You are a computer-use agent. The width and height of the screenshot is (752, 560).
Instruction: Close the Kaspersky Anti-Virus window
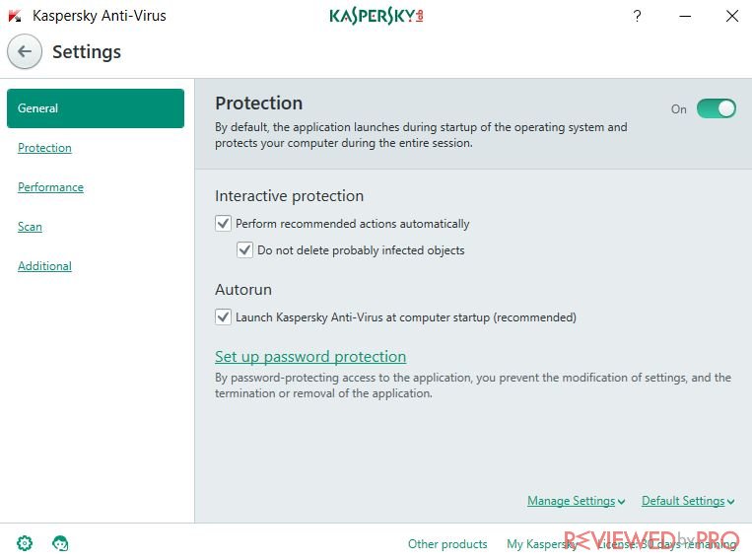coord(732,16)
